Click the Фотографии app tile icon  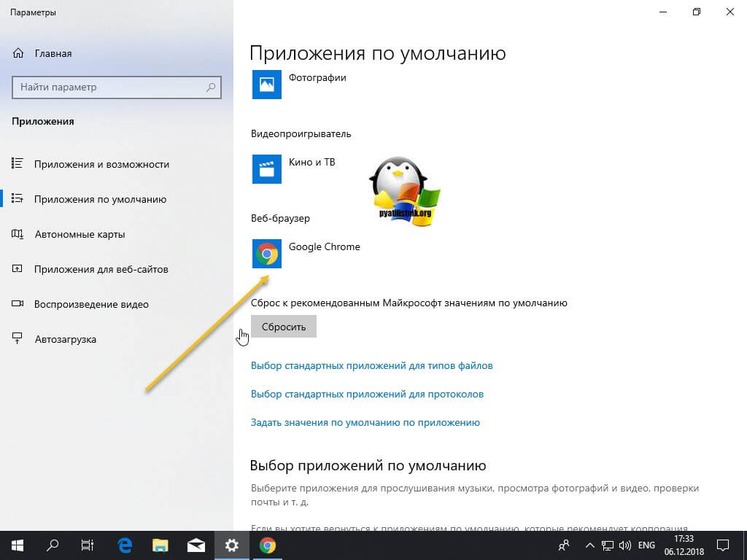pos(267,85)
